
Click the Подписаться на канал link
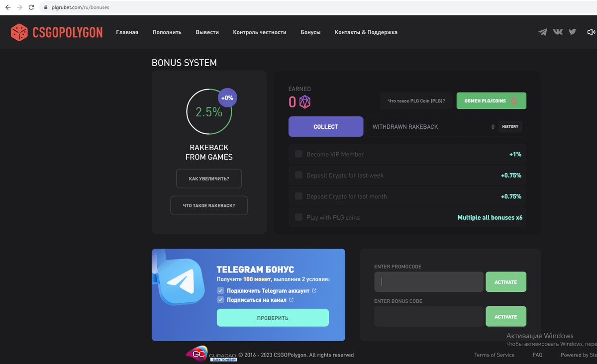click(x=257, y=300)
